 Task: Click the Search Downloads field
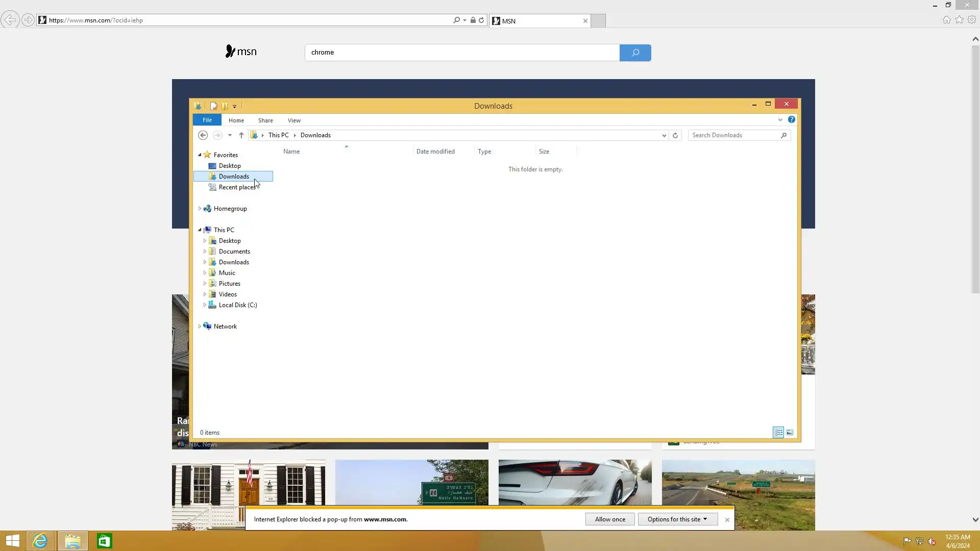pyautogui.click(x=734, y=135)
